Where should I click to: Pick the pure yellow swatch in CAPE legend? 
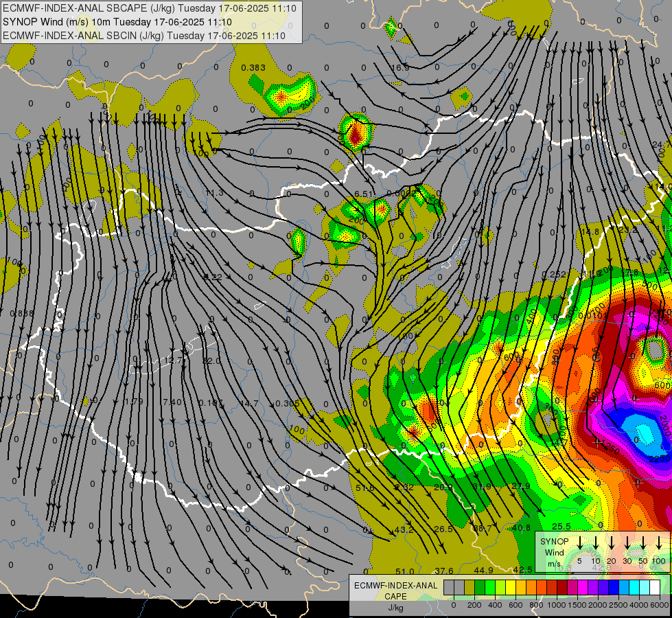point(511,587)
